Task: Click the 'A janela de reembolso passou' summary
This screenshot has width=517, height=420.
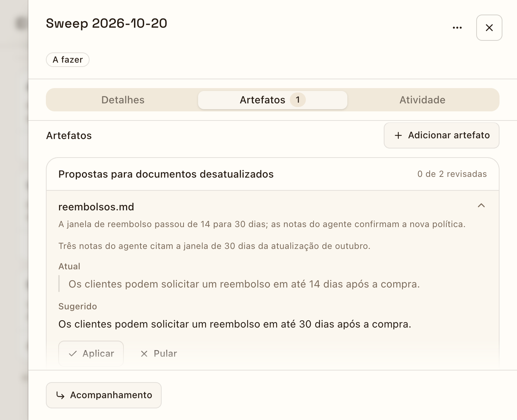Action: tap(262, 224)
